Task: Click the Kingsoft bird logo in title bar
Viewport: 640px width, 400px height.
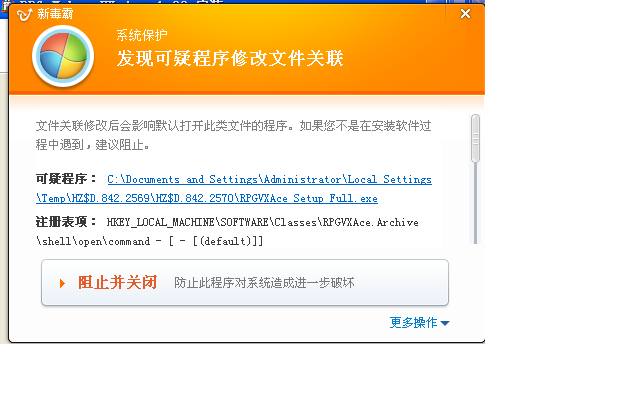Action: [24, 15]
